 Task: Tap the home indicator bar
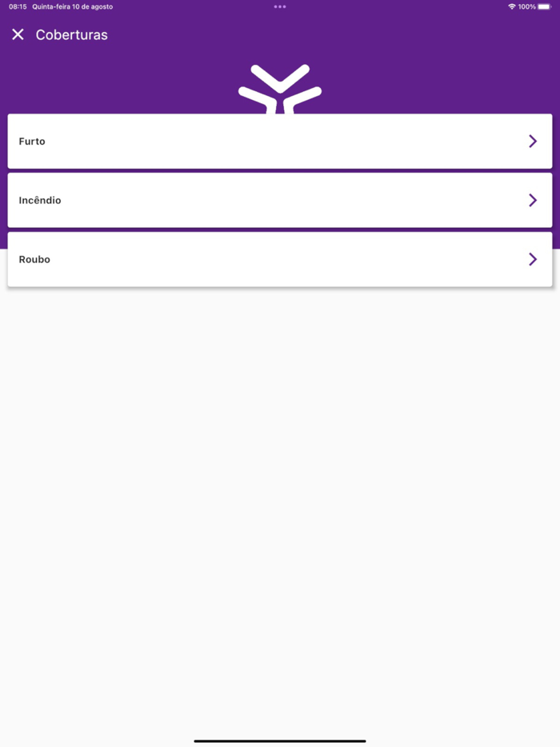point(280,741)
